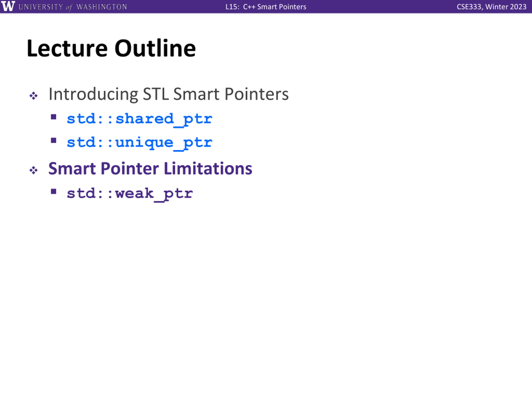Click 'Smart Pointer Limitations' bullet text
Image resolution: width=532 pixels, height=399 pixels.
pos(150,168)
